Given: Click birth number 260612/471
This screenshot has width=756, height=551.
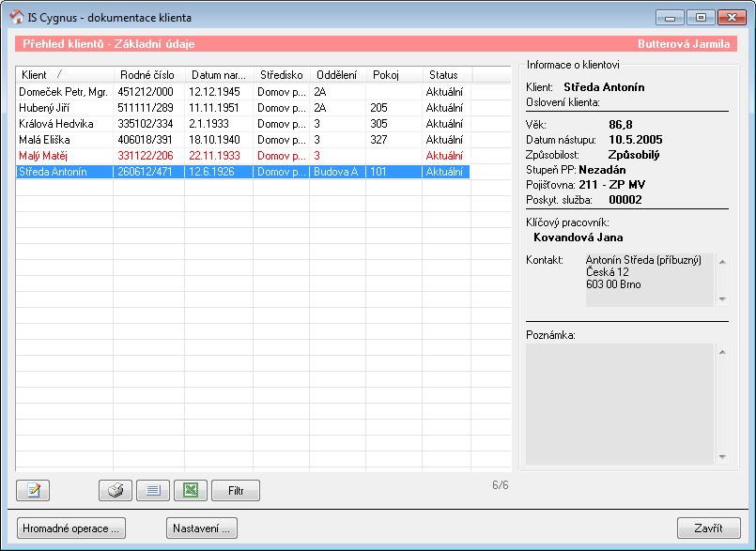Looking at the screenshot, I should pyautogui.click(x=146, y=172).
